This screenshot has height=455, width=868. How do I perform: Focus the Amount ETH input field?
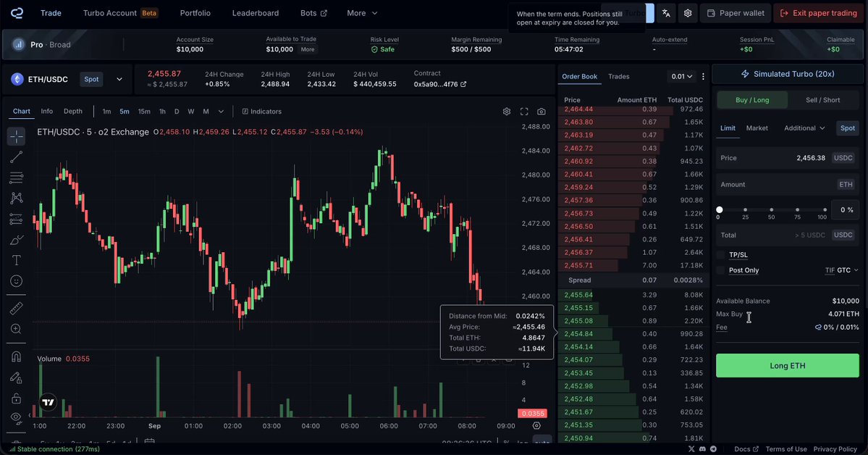tap(787, 185)
